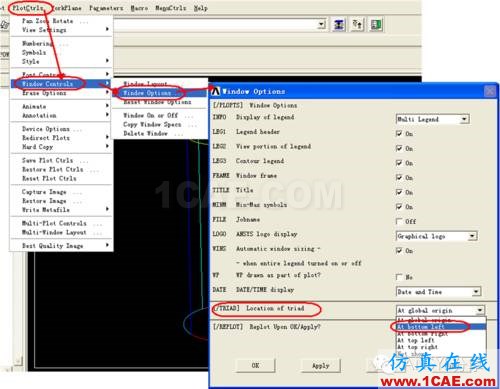The height and width of the screenshot is (389, 500).
Task: Select At top left triad option
Action: point(416,340)
